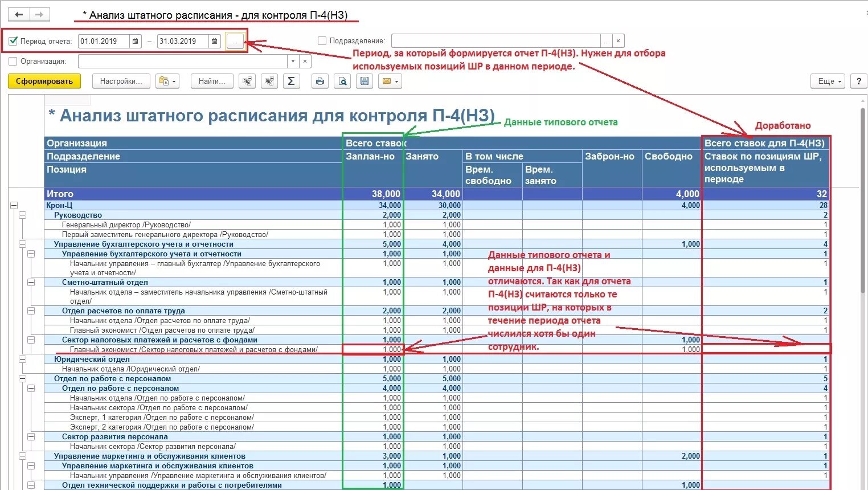Viewport: 868px width, 490px height.
Task: Enable the Организация filter checkbox
Action: click(13, 61)
